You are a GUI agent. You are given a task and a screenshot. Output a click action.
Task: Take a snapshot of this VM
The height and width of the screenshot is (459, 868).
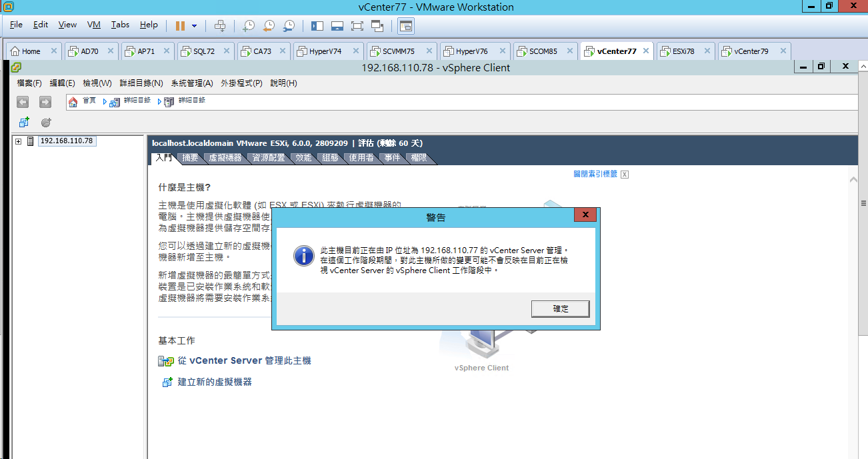point(248,25)
